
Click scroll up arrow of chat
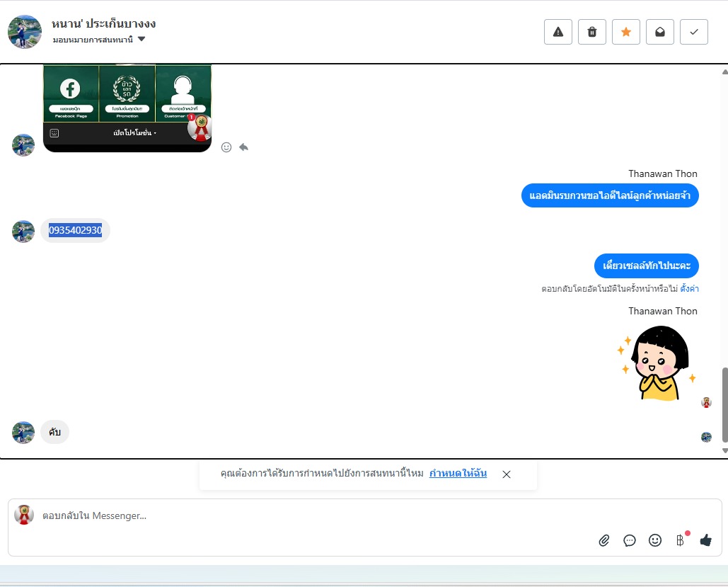[x=724, y=72]
